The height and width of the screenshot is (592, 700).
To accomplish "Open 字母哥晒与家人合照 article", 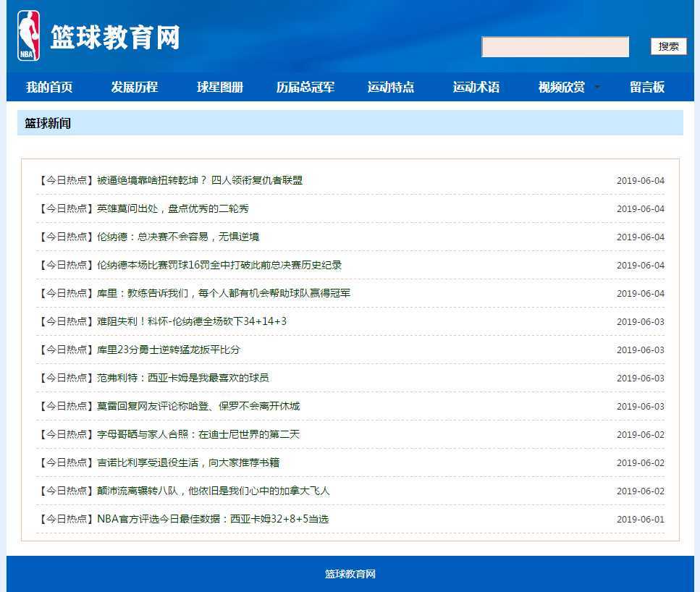I will (198, 434).
